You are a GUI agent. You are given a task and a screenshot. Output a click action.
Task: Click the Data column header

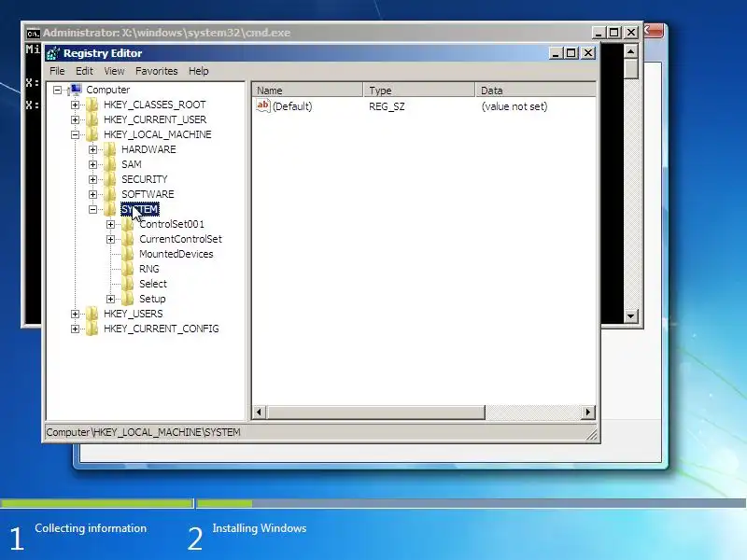click(x=535, y=90)
